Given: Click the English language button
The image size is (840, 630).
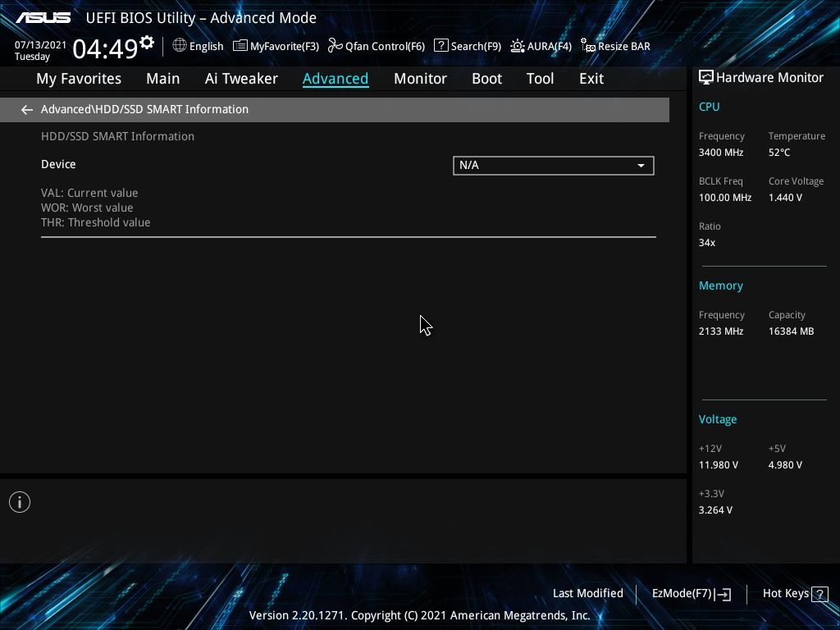Looking at the screenshot, I should pyautogui.click(x=199, y=46).
